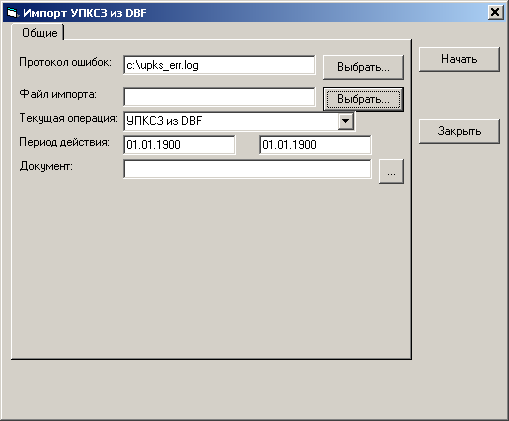Select the УПКСЗ из DBF combo box text
Screen dimensions: 509x421
[x=164, y=121]
